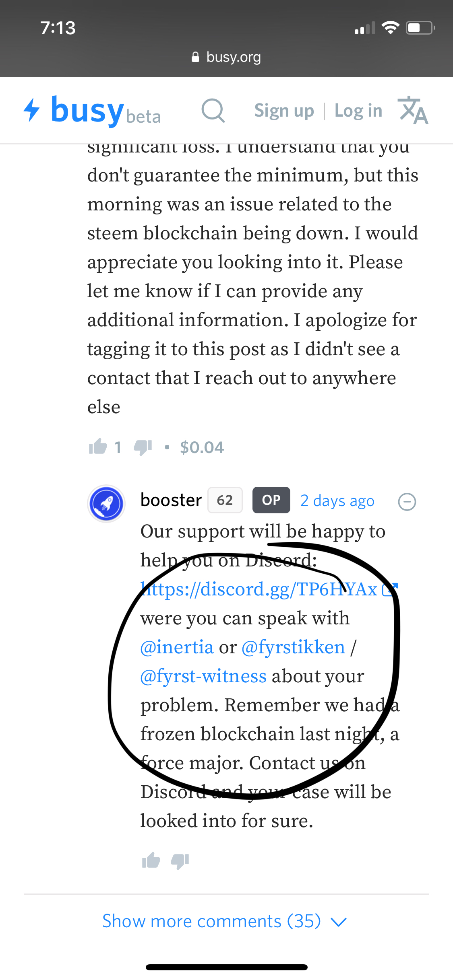The width and height of the screenshot is (453, 980).
Task: Select the Log in option
Action: pos(358,111)
